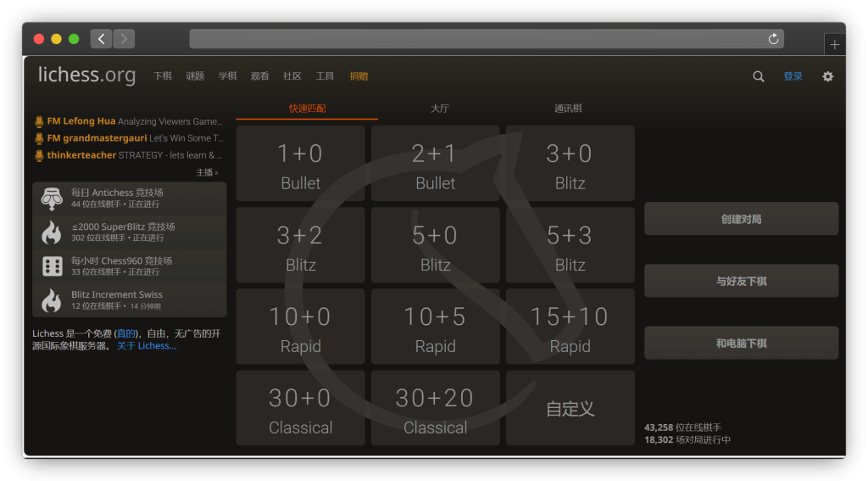Click the Chess960 dice icon
This screenshot has width=868, height=481.
pos(52,266)
